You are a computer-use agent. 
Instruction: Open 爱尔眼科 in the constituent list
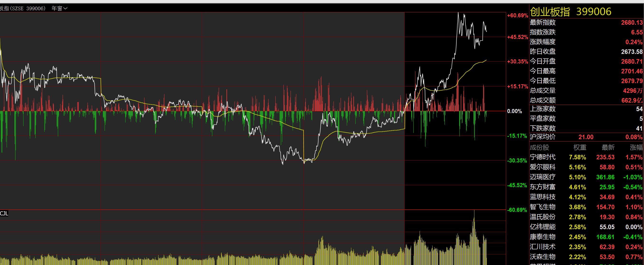542,167
